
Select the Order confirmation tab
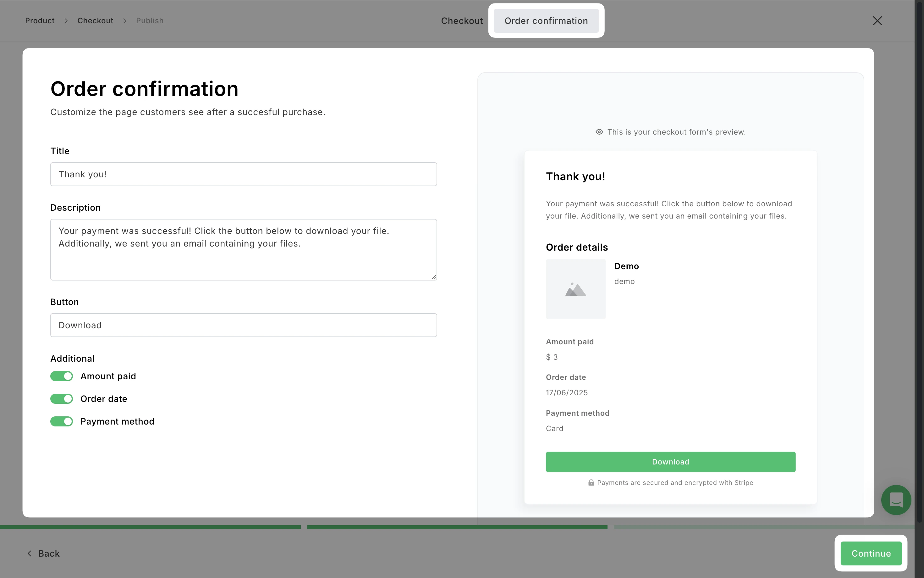(x=546, y=21)
